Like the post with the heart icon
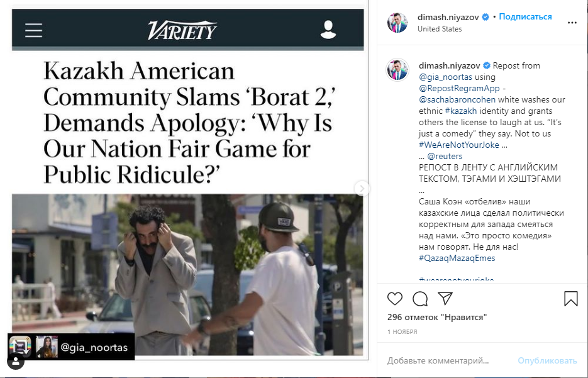Viewport: 588px width, 378px height. pos(395,299)
